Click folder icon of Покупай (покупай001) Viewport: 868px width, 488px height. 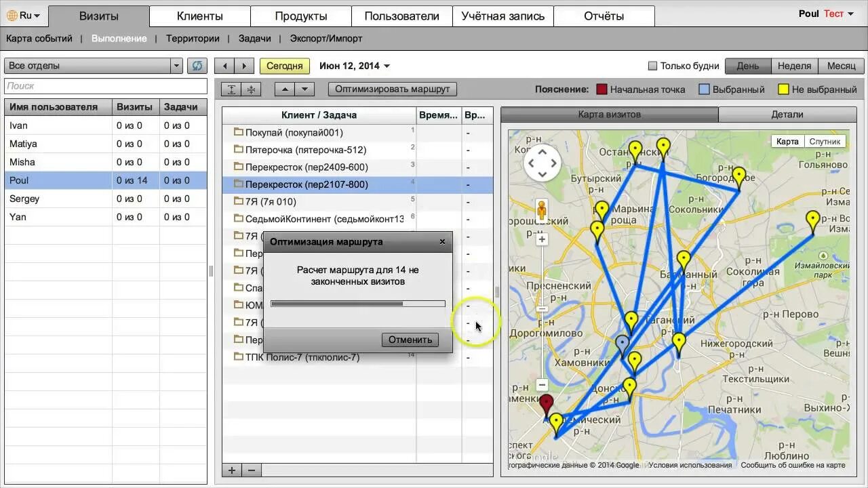(238, 132)
